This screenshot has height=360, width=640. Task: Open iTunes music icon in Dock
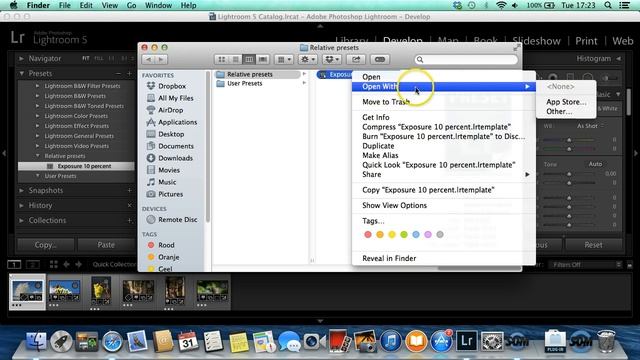391,341
